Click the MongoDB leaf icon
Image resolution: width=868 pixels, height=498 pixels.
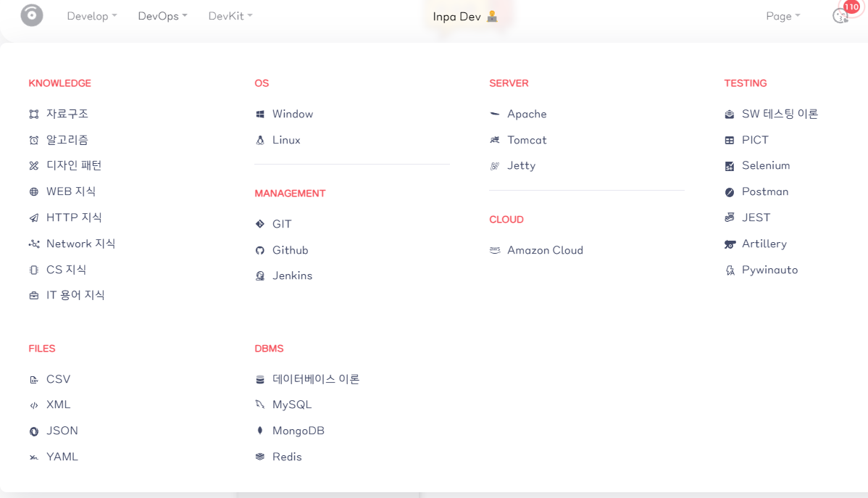tap(260, 431)
